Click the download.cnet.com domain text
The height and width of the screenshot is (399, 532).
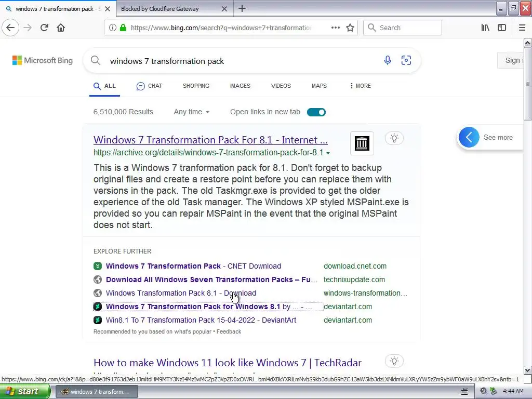[355, 266]
